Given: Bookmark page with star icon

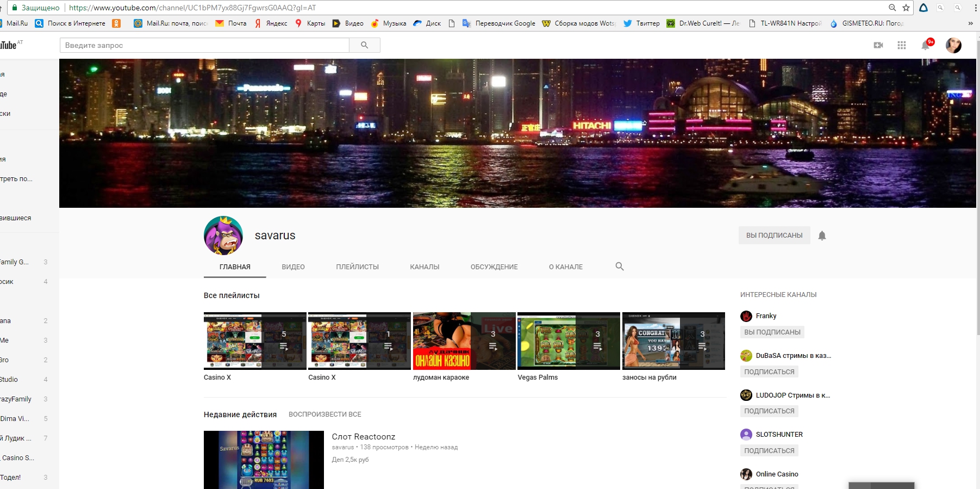Looking at the screenshot, I should click(906, 8).
